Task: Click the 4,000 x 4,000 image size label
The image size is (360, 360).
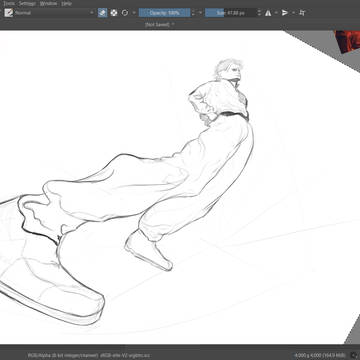Action: (x=320, y=355)
